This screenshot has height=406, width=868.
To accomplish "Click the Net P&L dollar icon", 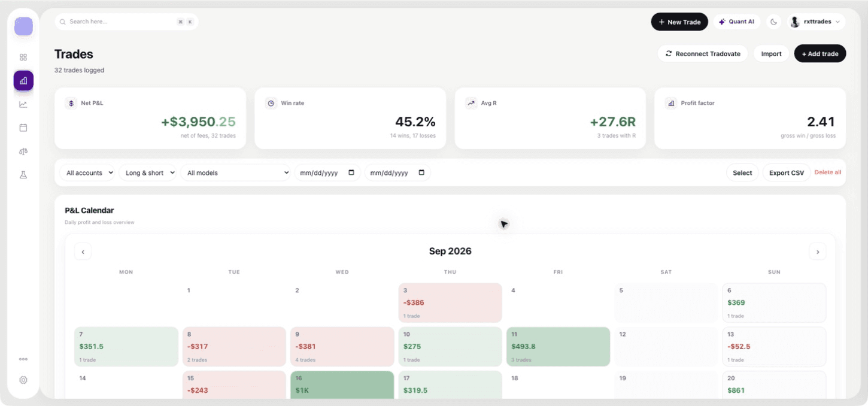I will tap(71, 103).
